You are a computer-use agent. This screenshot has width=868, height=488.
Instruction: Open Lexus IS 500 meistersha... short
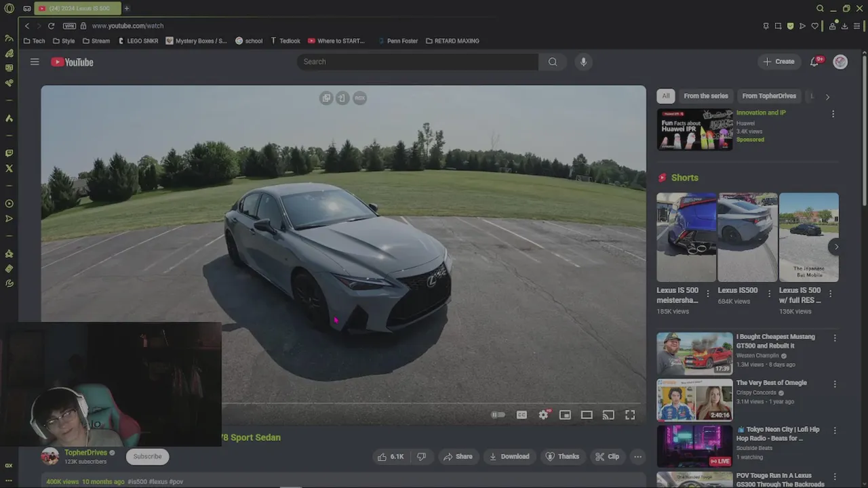pyautogui.click(x=686, y=237)
